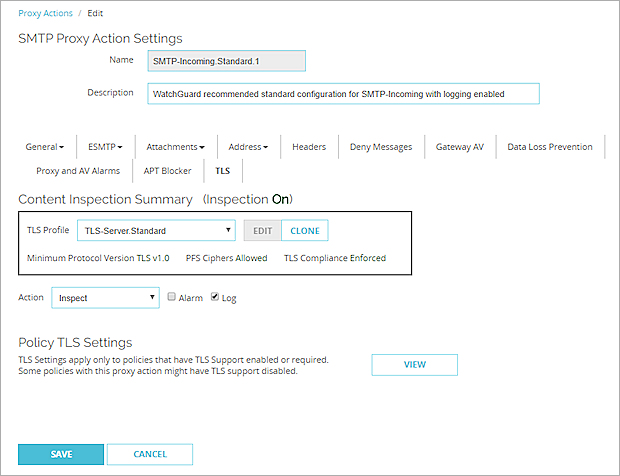Expand the General tab dropdown
The width and height of the screenshot is (620, 476).
point(44,147)
